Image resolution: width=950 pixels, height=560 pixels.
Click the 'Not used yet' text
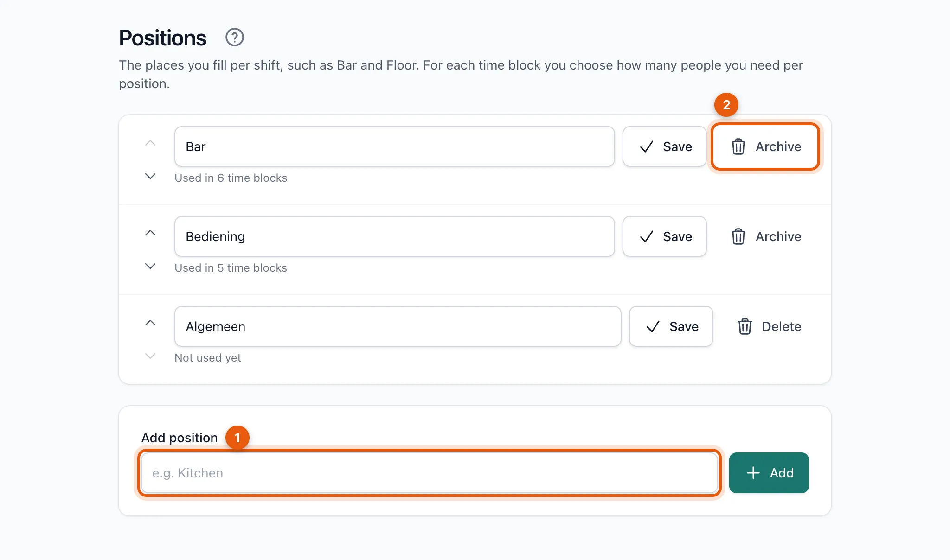tap(208, 358)
